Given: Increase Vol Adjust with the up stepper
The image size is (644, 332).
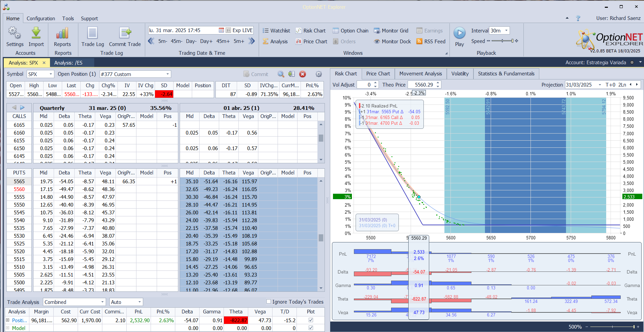Looking at the screenshot, I should 376,83.
